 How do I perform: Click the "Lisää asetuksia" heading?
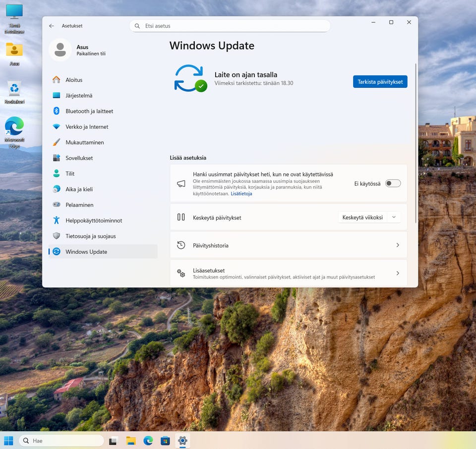tap(188, 158)
